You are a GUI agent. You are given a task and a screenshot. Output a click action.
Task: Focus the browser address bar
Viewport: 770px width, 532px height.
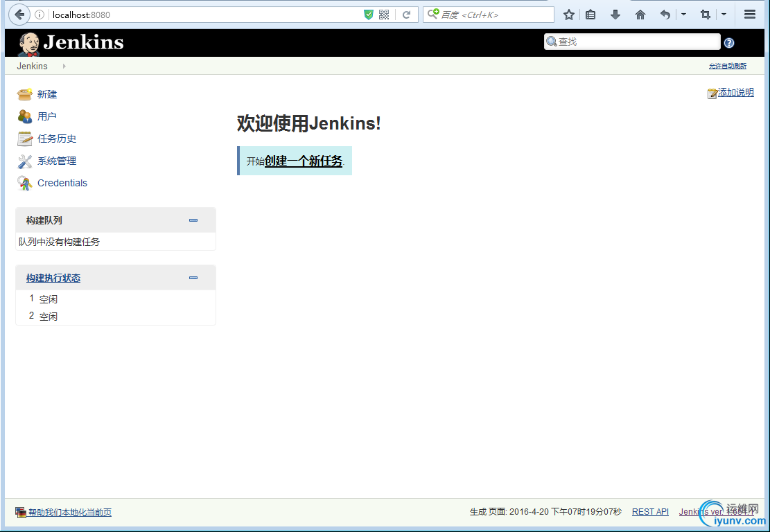point(207,15)
